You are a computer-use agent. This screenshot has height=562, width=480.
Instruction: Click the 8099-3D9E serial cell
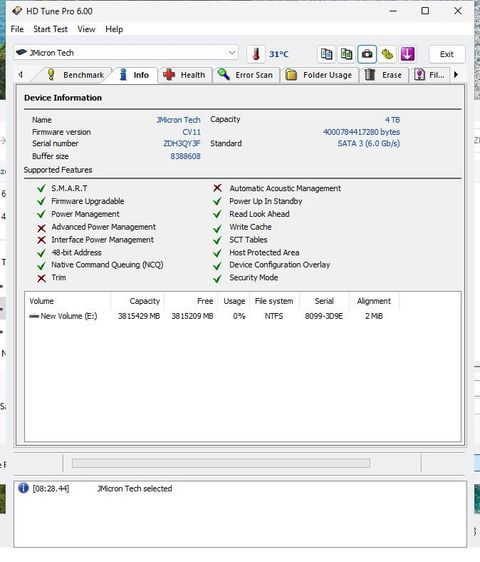324,316
